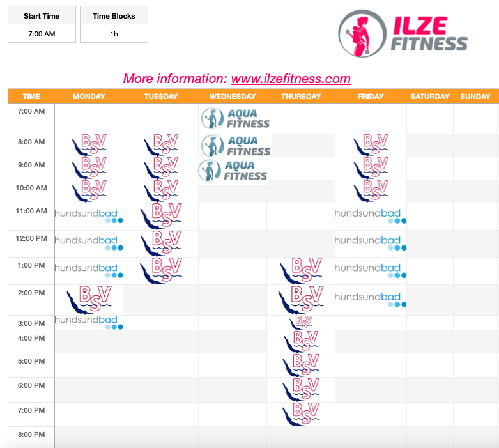Select the 11:00 AM time row label

tap(31, 211)
